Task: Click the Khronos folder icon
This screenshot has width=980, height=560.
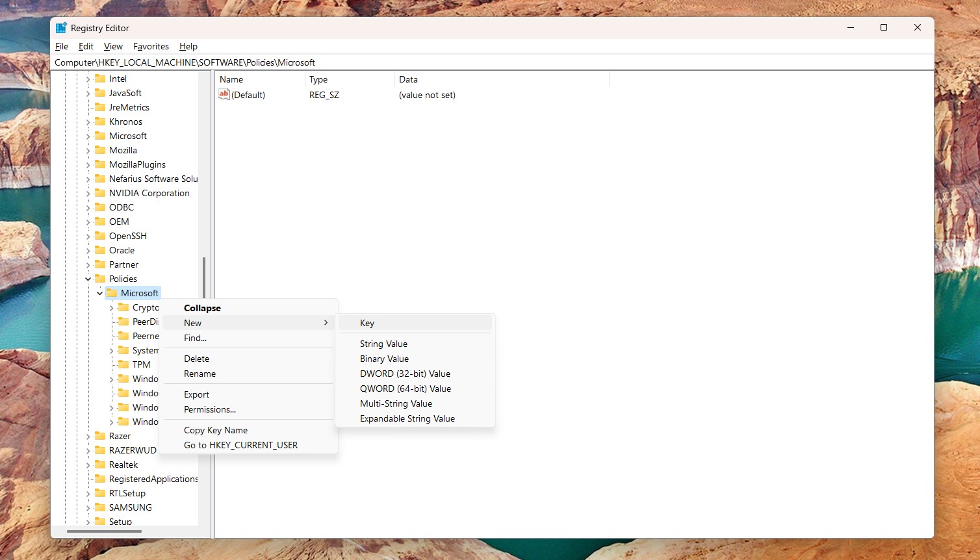Action: [x=100, y=121]
